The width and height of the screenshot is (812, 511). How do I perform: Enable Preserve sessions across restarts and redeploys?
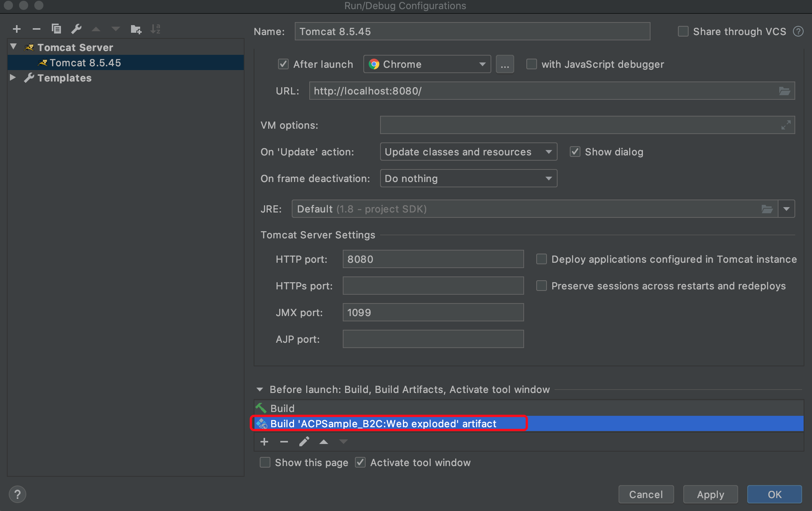tap(542, 286)
